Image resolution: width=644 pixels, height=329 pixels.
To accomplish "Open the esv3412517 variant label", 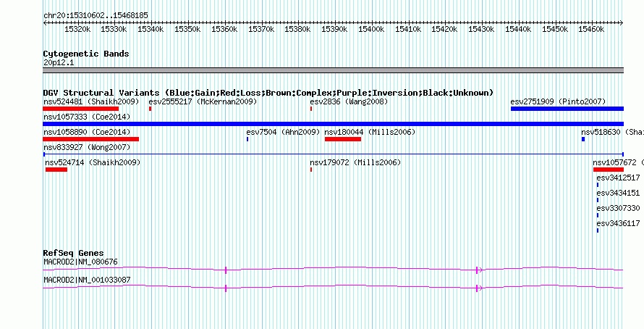I will coord(618,178).
